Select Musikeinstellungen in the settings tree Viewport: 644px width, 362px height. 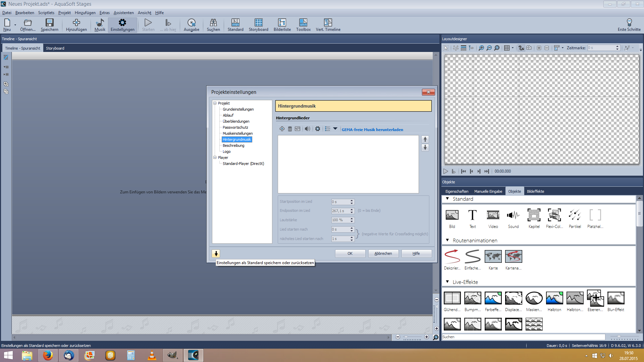237,133
